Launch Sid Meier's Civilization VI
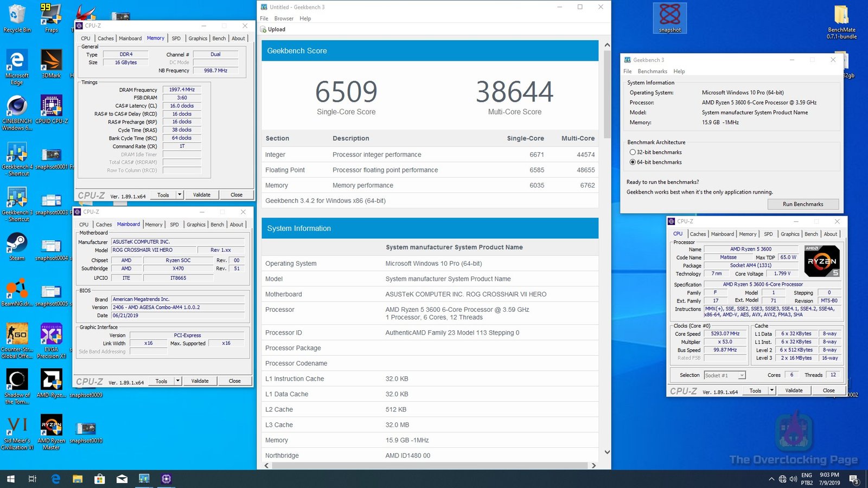The image size is (868, 488). [17, 426]
